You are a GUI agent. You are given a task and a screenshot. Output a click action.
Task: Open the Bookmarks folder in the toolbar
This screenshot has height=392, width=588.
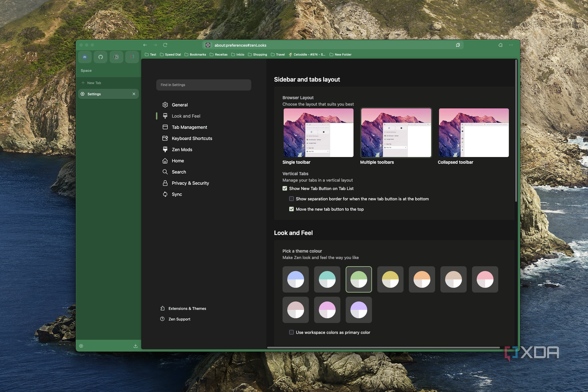pos(195,54)
